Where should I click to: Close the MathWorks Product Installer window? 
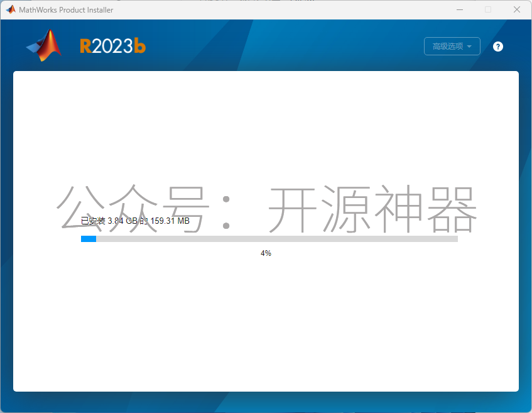click(517, 9)
